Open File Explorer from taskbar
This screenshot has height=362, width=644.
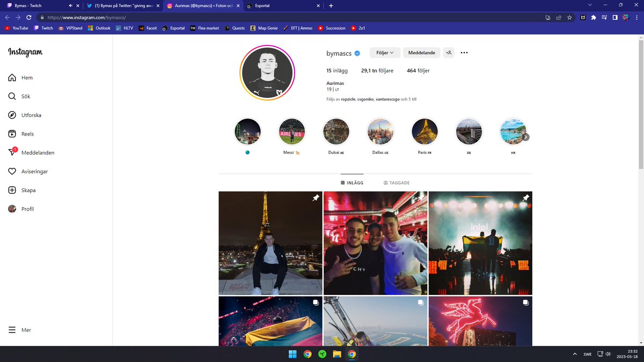337,354
